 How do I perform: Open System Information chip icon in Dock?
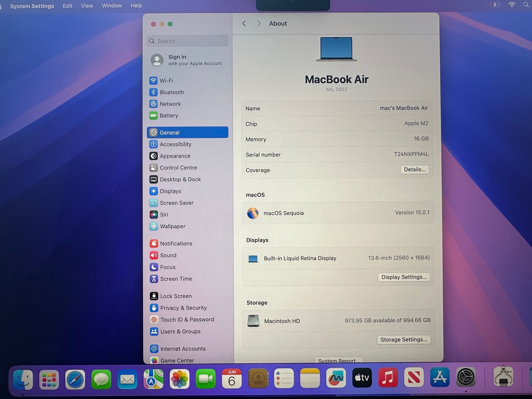(503, 376)
